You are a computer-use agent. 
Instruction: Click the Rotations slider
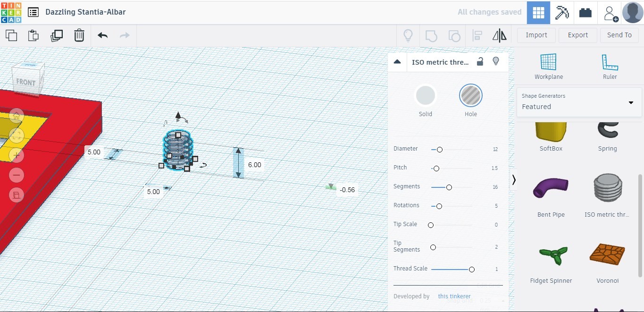452,206
